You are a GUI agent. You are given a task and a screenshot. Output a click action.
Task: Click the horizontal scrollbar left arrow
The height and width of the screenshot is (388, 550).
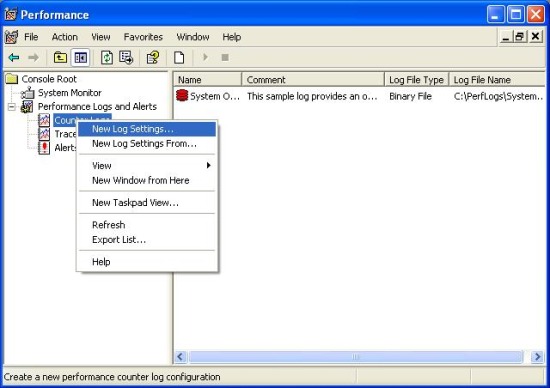pyautogui.click(x=180, y=357)
